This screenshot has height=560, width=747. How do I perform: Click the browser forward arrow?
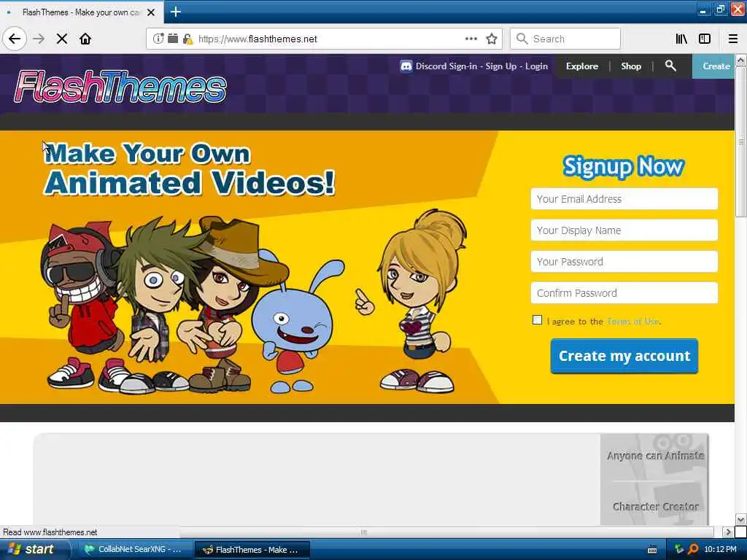(39, 39)
